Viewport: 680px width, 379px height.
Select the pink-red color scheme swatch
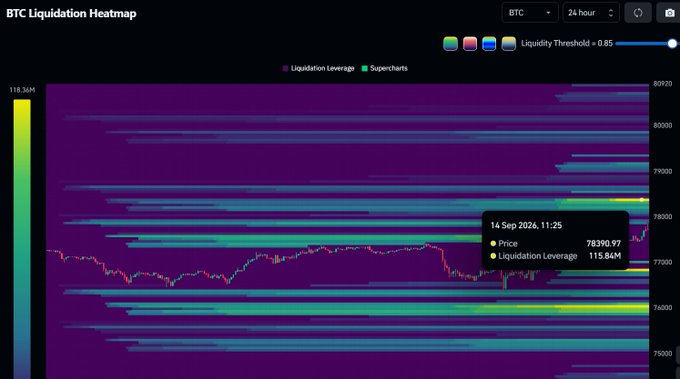pos(470,43)
